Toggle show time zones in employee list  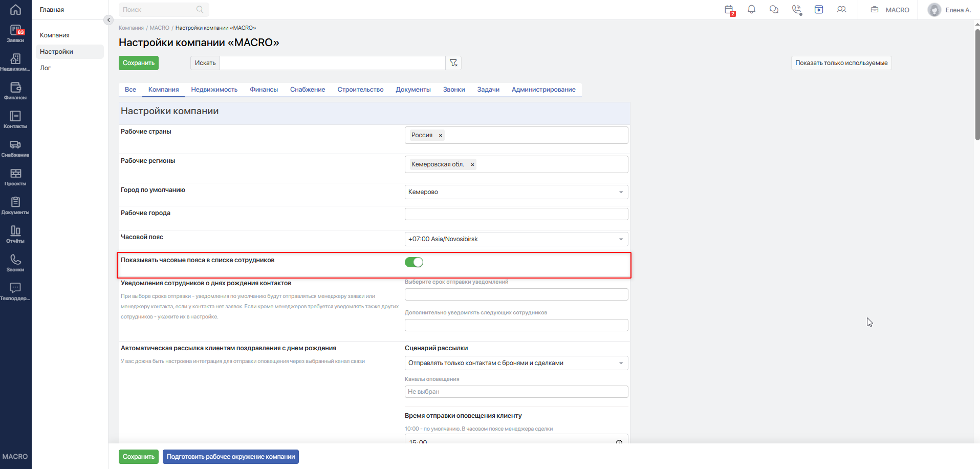click(414, 262)
